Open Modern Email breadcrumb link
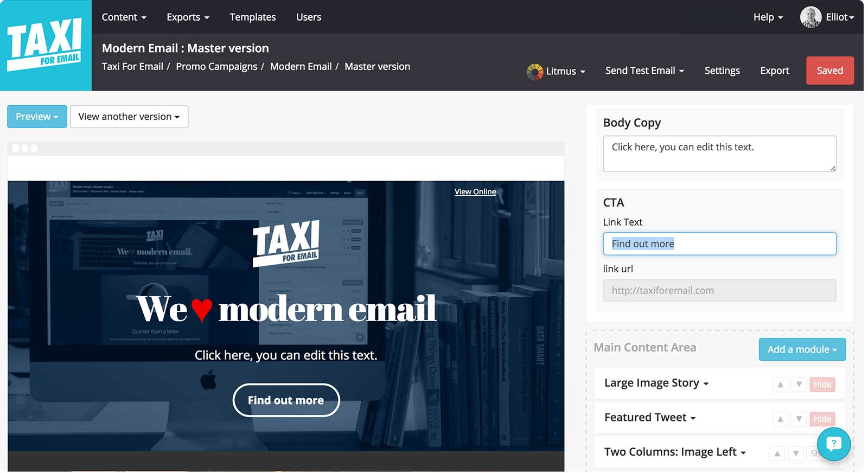The height and width of the screenshot is (473, 868). coord(301,67)
